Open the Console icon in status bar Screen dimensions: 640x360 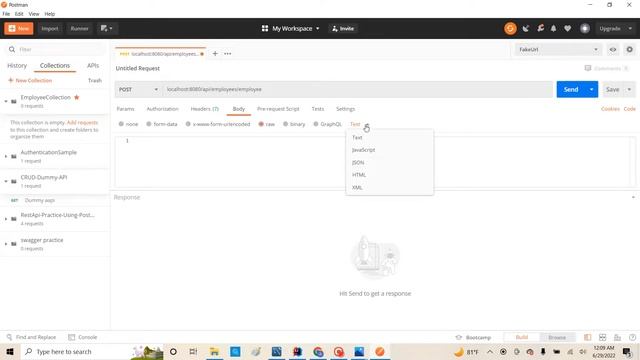[x=71, y=337]
